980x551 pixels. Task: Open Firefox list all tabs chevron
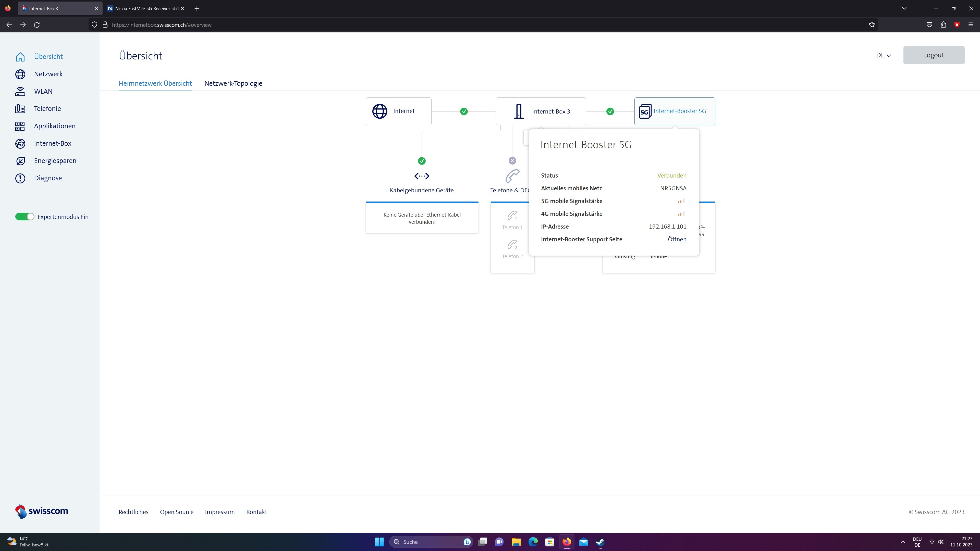tap(904, 8)
